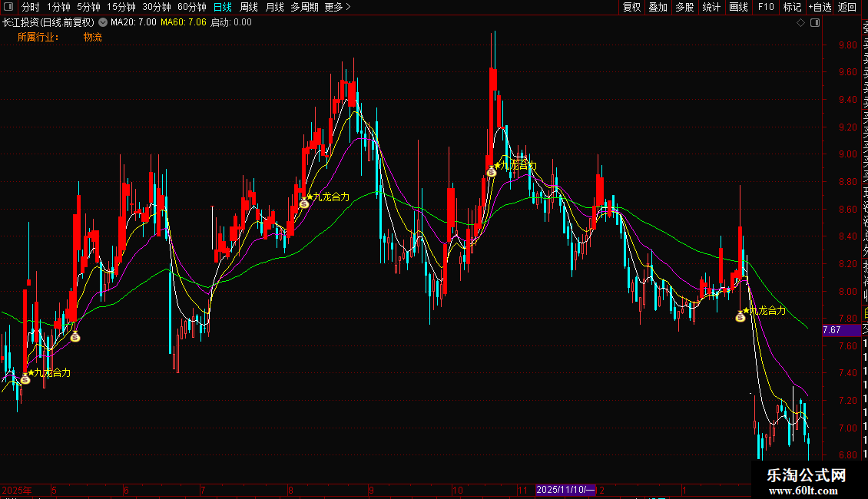The width and height of the screenshot is (868, 499).
Task: Click the money bag signal near 7.80 in January
Action: point(740,317)
